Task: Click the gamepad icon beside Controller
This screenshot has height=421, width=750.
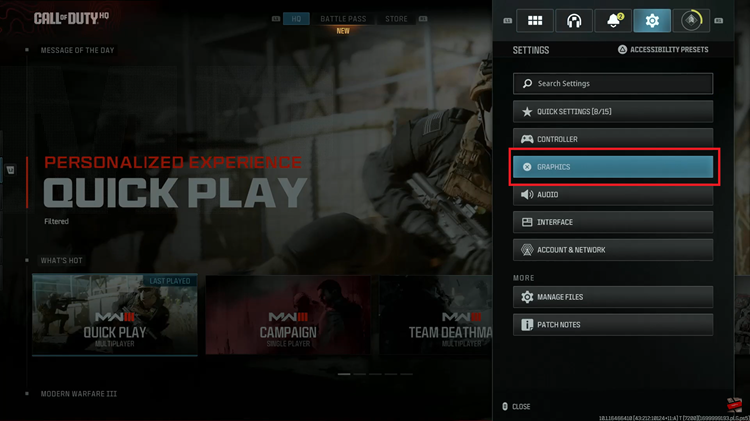Action: pyautogui.click(x=527, y=139)
